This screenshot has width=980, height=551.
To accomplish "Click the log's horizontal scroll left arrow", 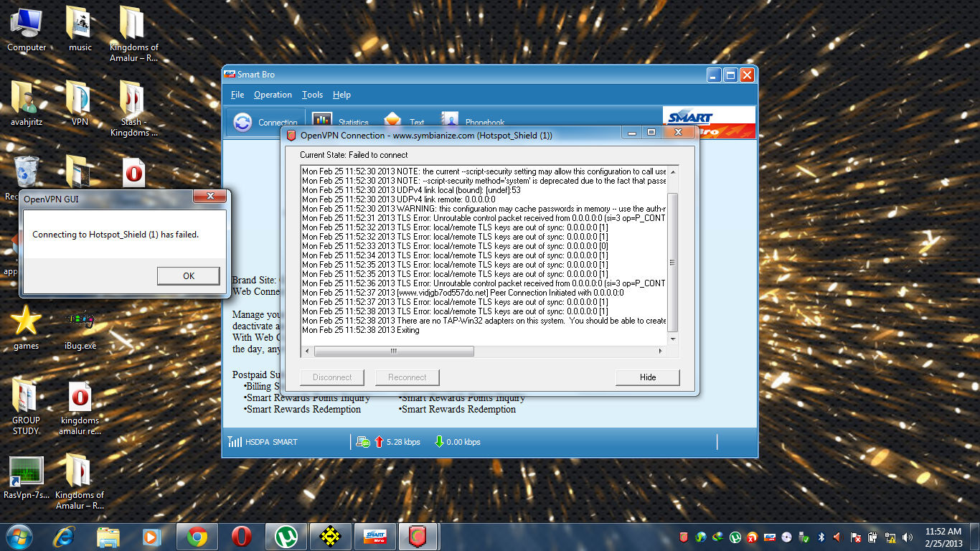I will (307, 352).
